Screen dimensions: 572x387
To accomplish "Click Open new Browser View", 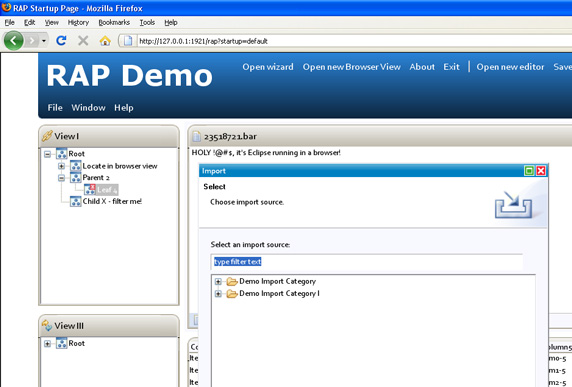I will click(352, 67).
